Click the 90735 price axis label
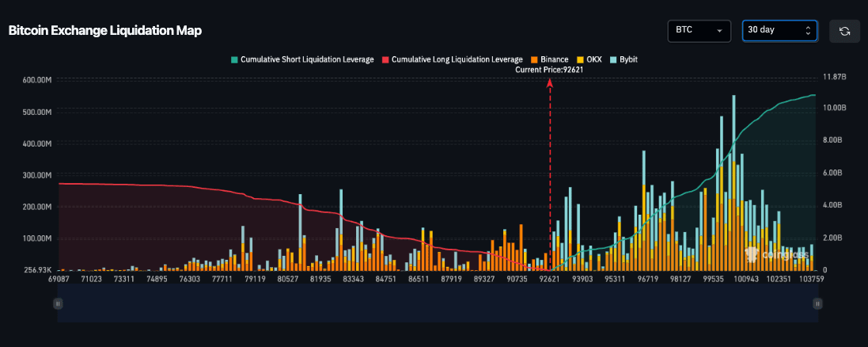 pos(517,280)
